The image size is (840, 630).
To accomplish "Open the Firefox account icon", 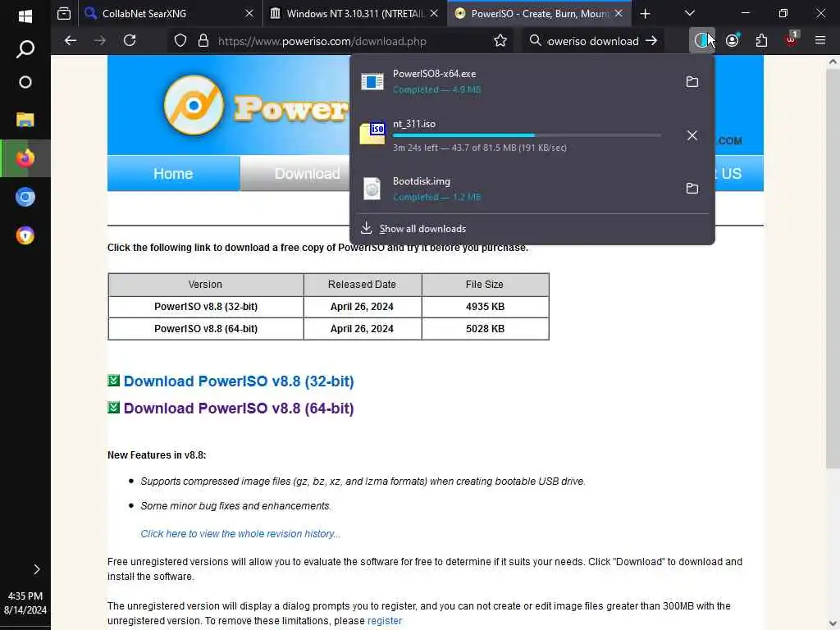I will (732, 41).
